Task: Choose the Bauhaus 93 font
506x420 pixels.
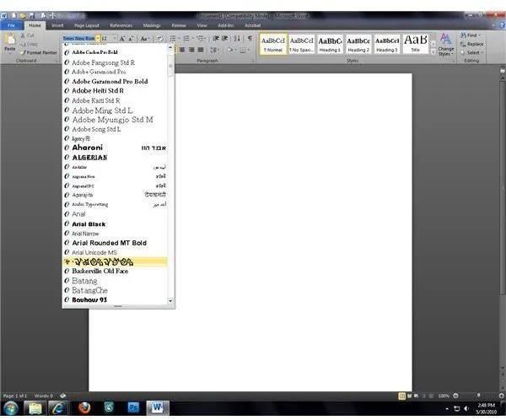Action: click(115, 299)
